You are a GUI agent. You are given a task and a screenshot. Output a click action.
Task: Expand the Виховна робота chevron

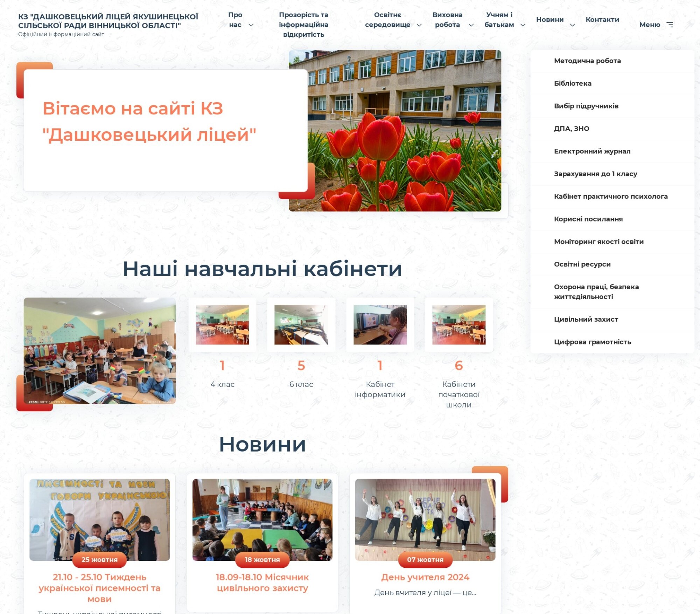[471, 25]
